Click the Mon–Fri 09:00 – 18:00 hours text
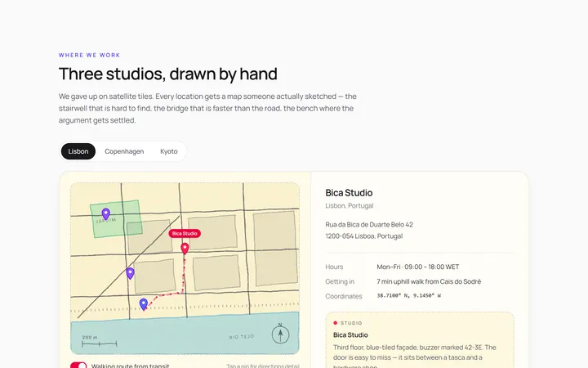This screenshot has height=368, width=588. click(418, 267)
